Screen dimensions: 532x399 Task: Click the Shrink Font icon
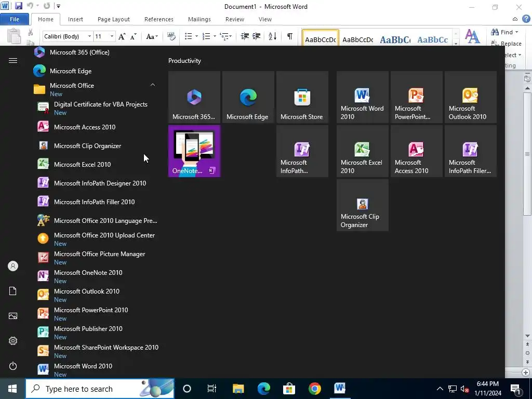134,36
